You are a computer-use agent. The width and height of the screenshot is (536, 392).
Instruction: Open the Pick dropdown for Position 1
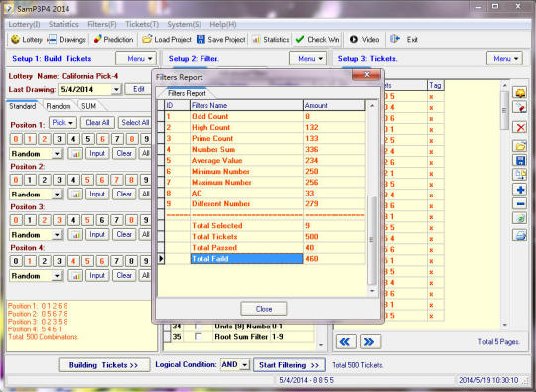[x=63, y=123]
